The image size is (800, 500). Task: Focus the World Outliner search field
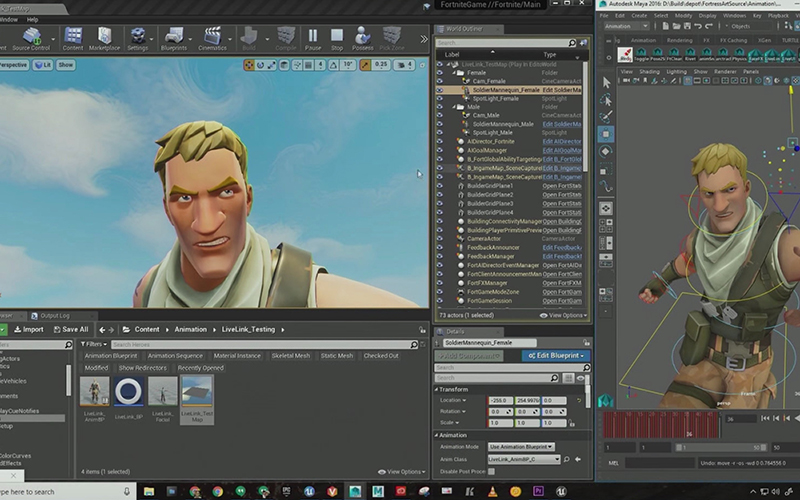tap(506, 43)
